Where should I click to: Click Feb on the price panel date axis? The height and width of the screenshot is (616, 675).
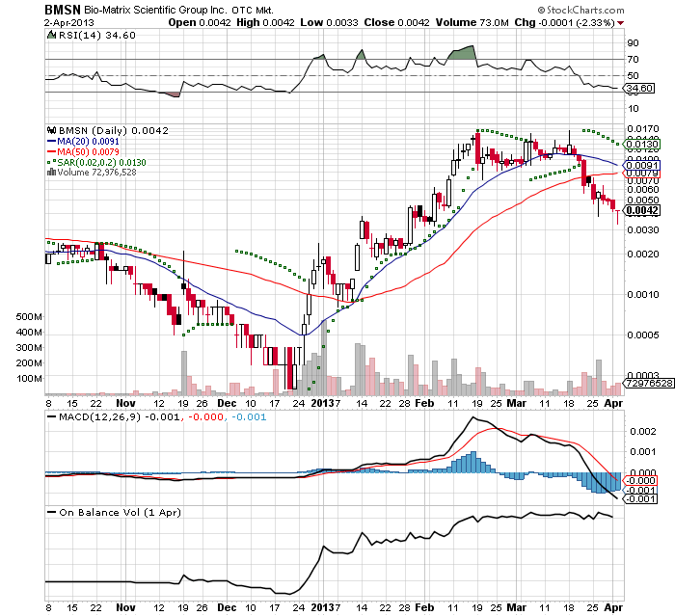(x=424, y=403)
